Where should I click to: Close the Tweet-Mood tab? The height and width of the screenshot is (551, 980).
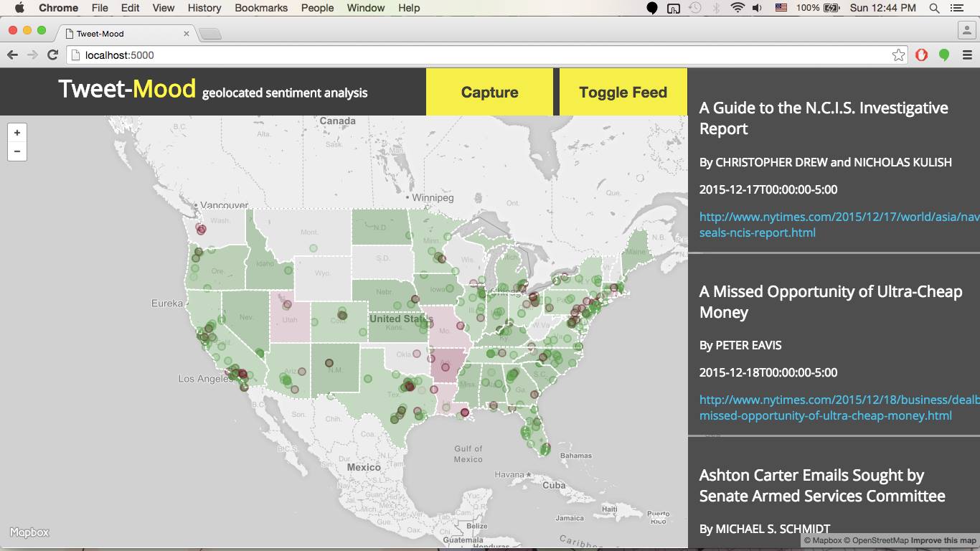pyautogui.click(x=187, y=34)
